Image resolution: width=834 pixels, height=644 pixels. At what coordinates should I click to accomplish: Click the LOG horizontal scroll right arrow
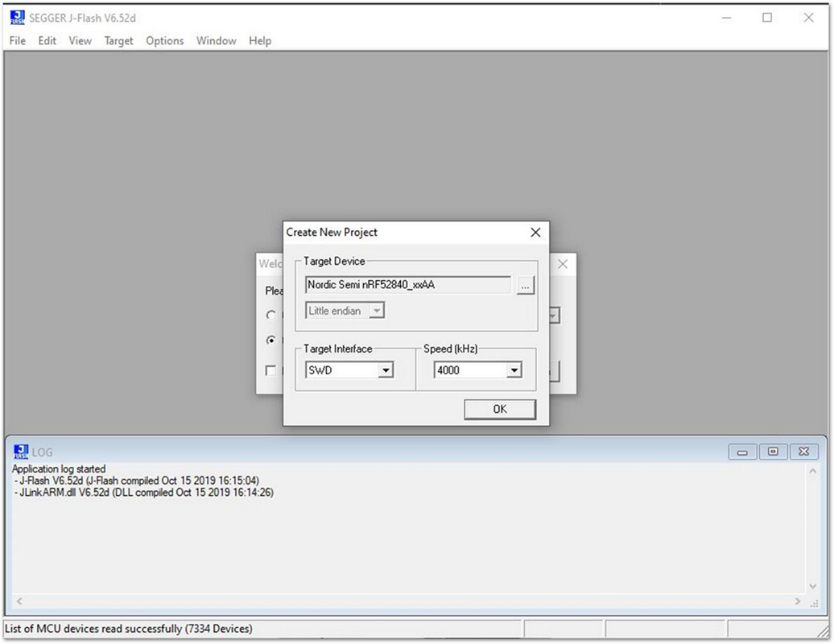pyautogui.click(x=798, y=601)
